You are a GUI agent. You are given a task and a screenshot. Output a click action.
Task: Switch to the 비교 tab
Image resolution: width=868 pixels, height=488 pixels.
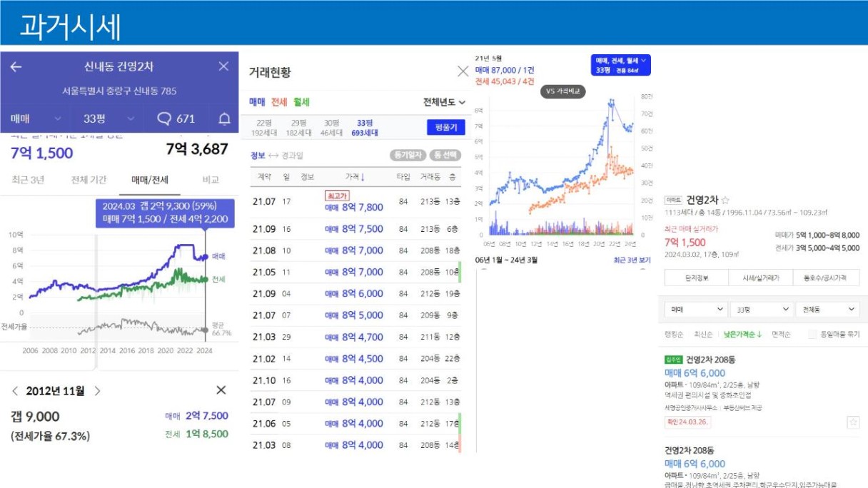click(x=211, y=180)
